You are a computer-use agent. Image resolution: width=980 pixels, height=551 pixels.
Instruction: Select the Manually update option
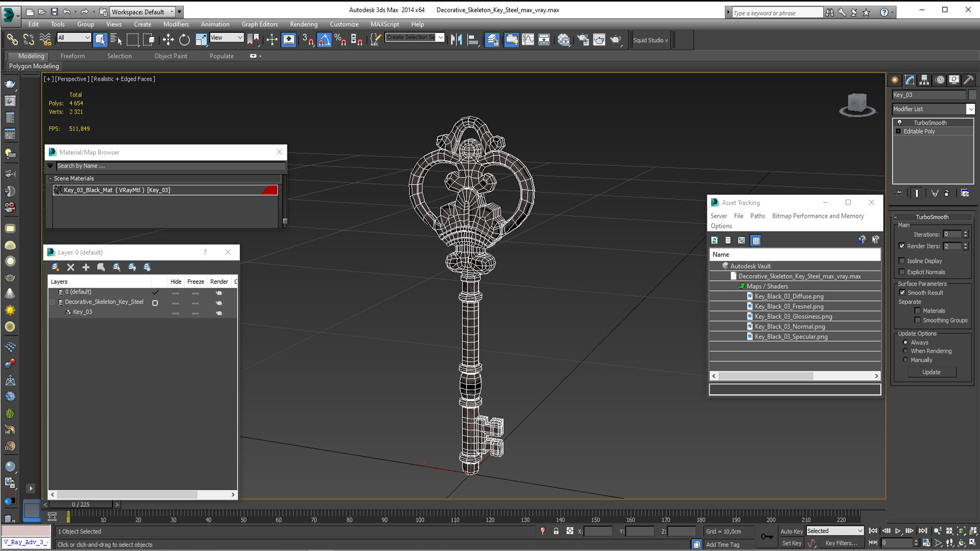pyautogui.click(x=905, y=360)
